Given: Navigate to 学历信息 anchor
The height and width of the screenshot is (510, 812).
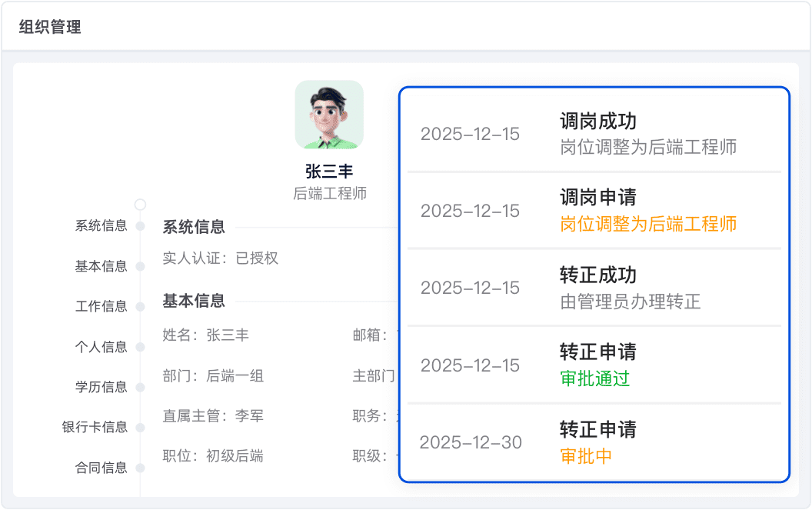Looking at the screenshot, I should (101, 387).
